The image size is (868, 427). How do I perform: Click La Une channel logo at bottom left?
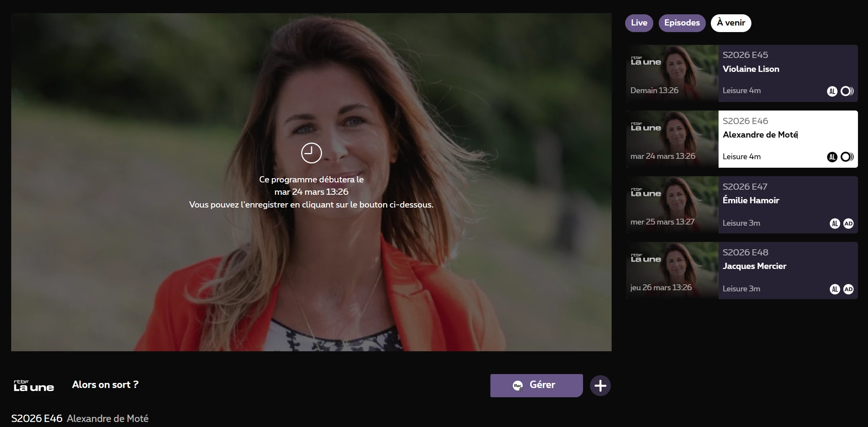point(34,386)
